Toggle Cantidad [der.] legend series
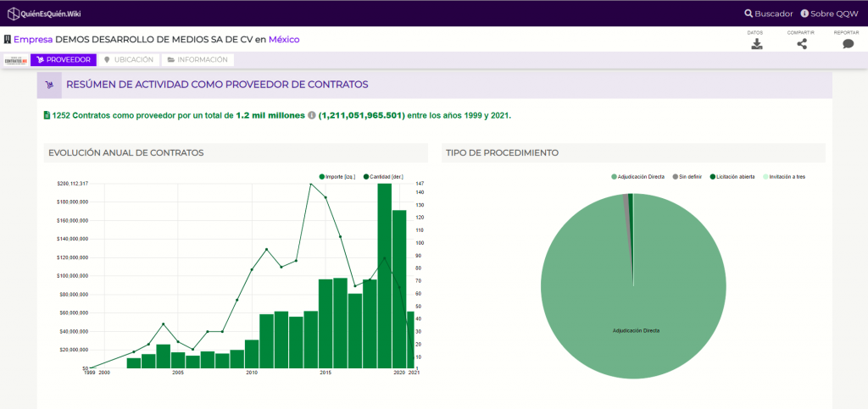 tap(382, 177)
